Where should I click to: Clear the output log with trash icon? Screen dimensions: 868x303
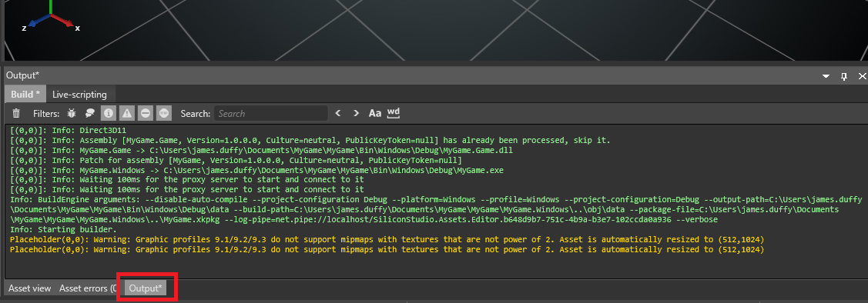[16, 113]
